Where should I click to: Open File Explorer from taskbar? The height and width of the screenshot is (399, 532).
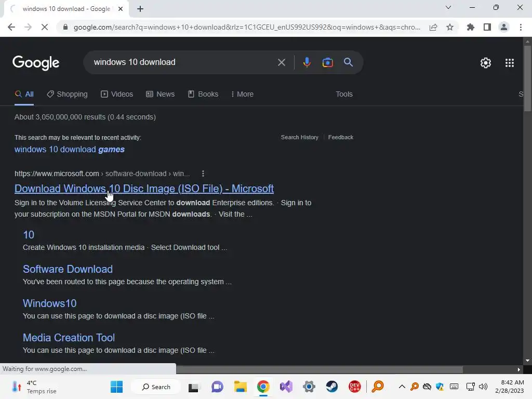(240, 387)
